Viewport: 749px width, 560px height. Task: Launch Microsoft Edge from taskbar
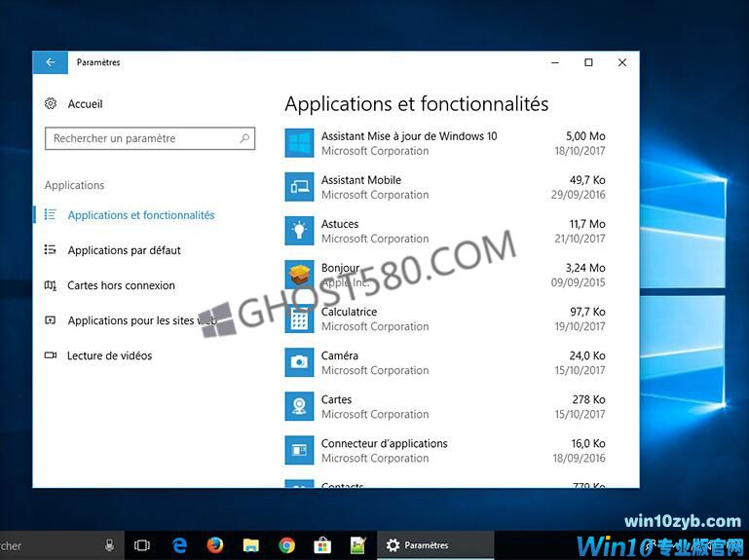[x=179, y=545]
